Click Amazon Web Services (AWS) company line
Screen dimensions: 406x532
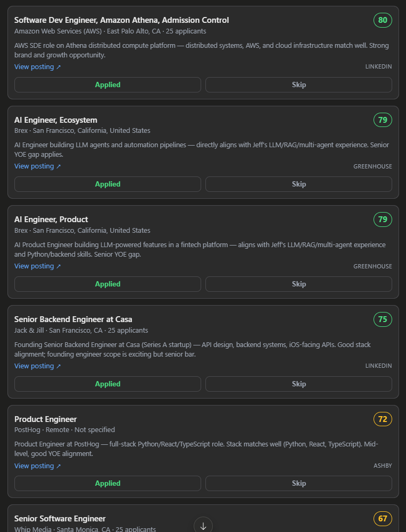[x=110, y=31]
